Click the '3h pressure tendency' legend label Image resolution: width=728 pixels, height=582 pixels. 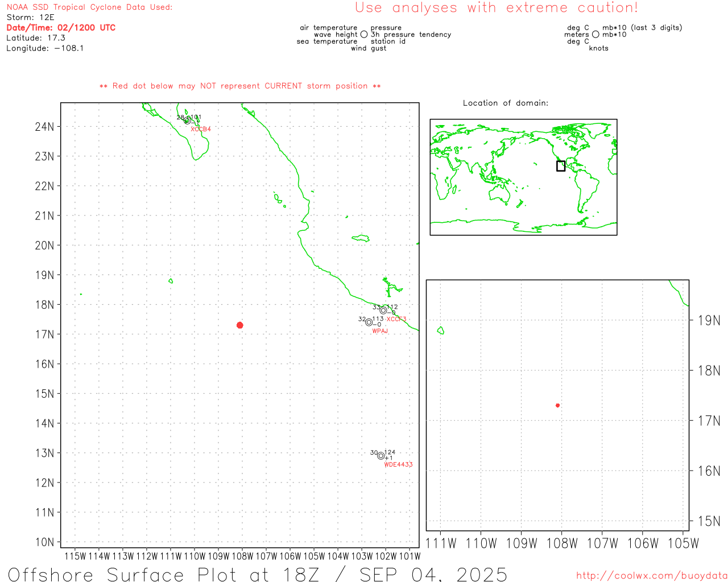(411, 35)
